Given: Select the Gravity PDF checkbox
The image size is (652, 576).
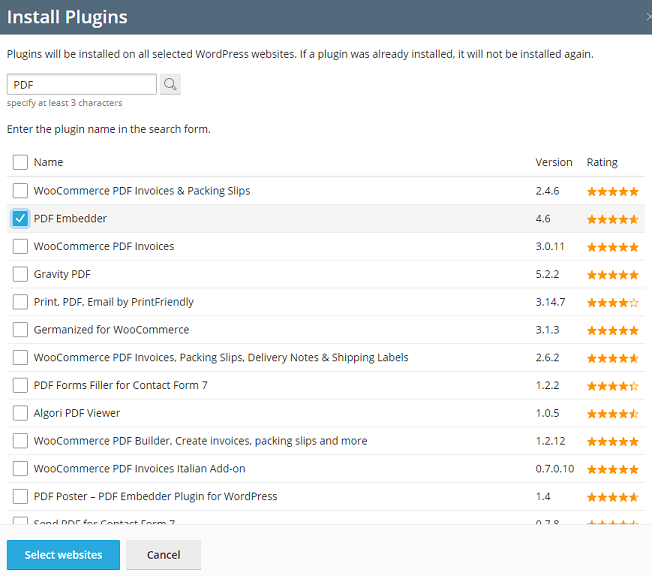Looking at the screenshot, I should click(20, 274).
